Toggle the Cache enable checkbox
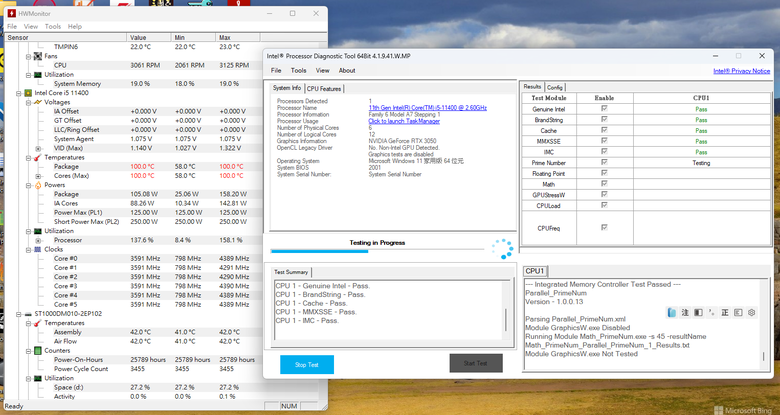The height and width of the screenshot is (415, 780). tap(604, 130)
